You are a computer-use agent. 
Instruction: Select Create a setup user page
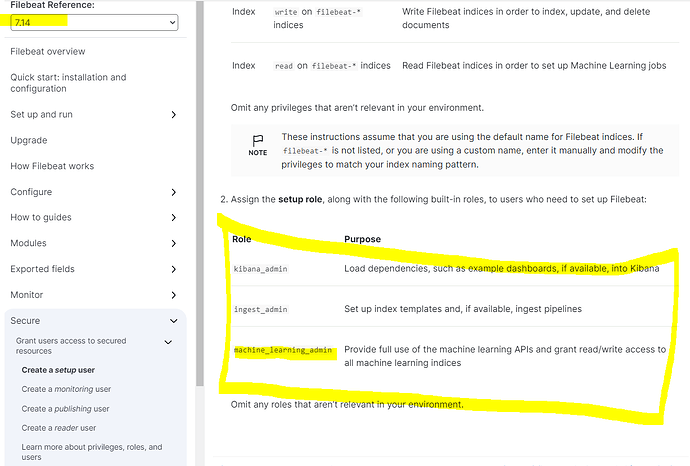[58, 370]
